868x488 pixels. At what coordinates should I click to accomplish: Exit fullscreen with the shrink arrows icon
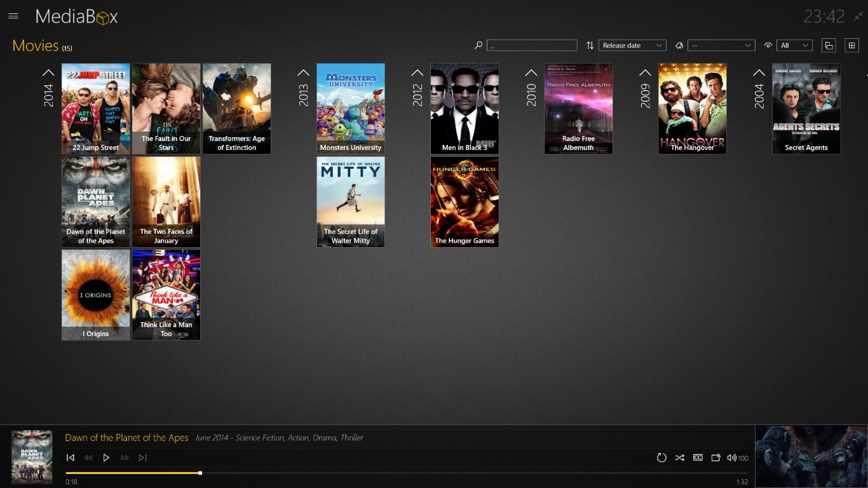click(858, 17)
